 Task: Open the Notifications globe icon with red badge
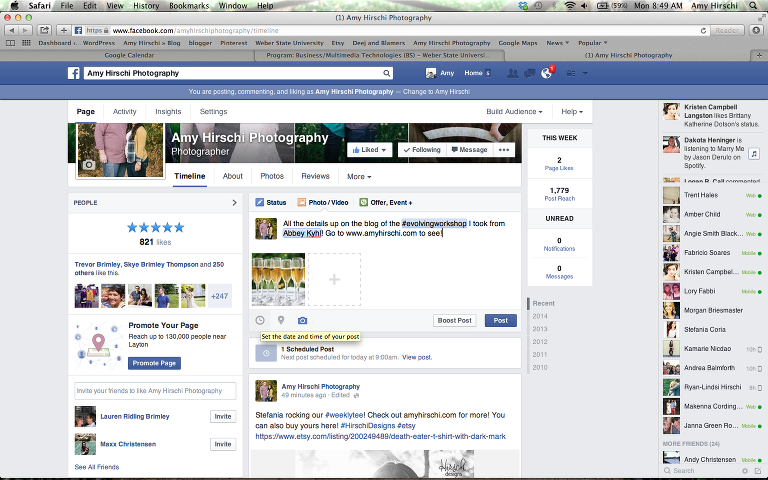[x=547, y=73]
